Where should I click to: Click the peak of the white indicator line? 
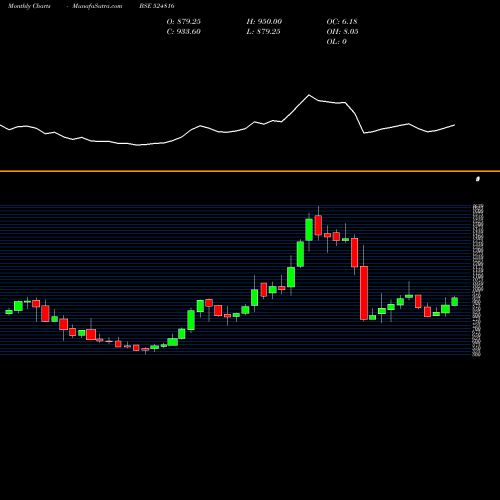[x=309, y=95]
